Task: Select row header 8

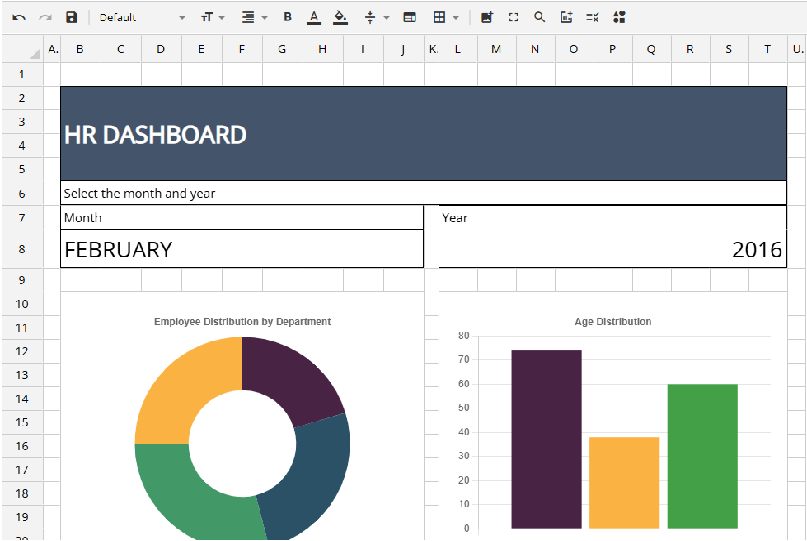Action: click(22, 249)
